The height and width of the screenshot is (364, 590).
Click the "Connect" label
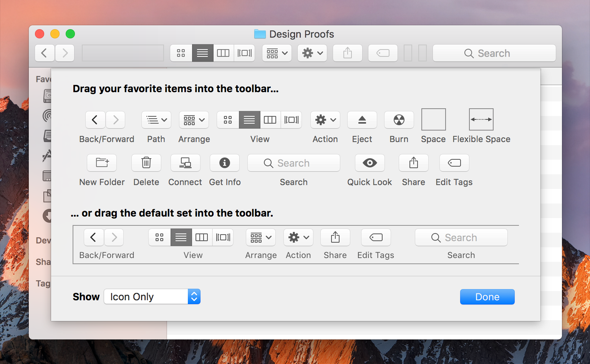pos(185,182)
